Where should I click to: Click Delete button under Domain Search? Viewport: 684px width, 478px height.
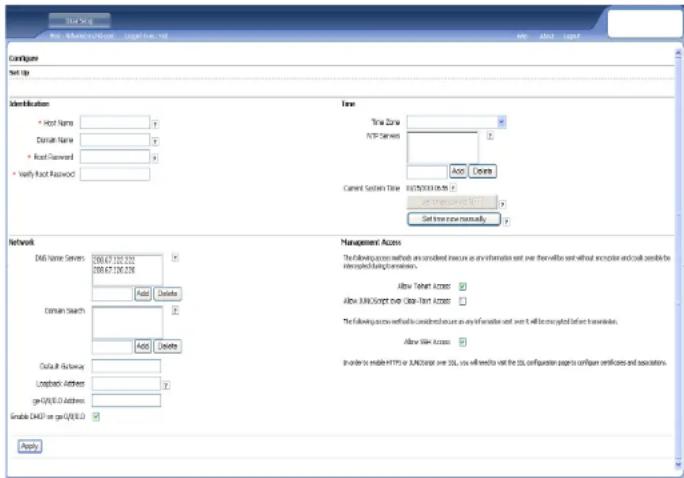168,346
